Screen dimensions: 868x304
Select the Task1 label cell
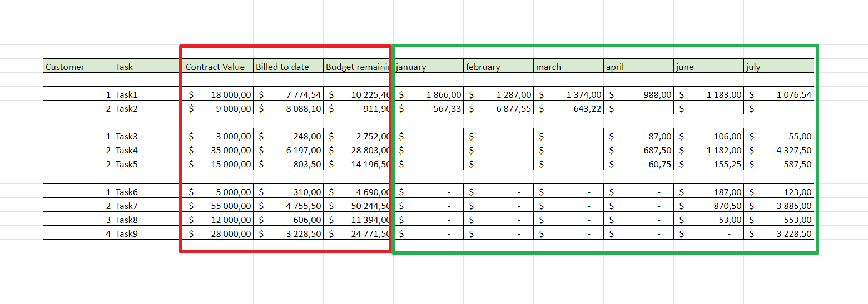pos(148,94)
